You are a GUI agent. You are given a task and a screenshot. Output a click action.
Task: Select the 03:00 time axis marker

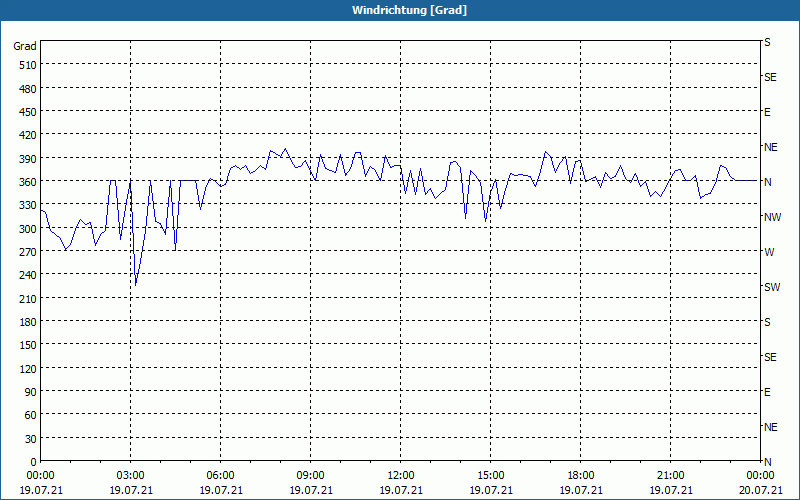[131, 476]
